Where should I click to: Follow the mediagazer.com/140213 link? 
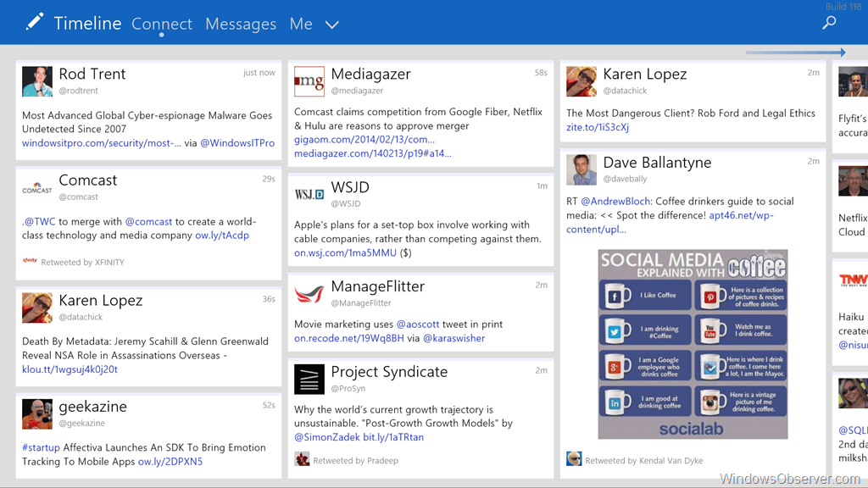pos(373,153)
